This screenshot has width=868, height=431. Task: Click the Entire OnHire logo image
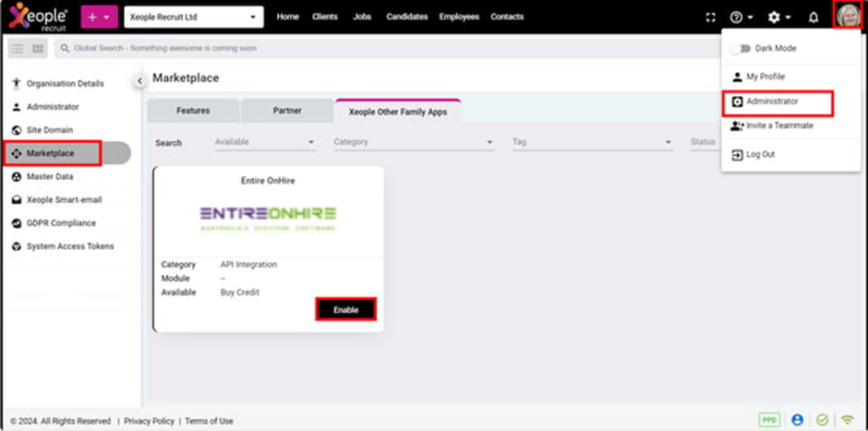pyautogui.click(x=268, y=220)
